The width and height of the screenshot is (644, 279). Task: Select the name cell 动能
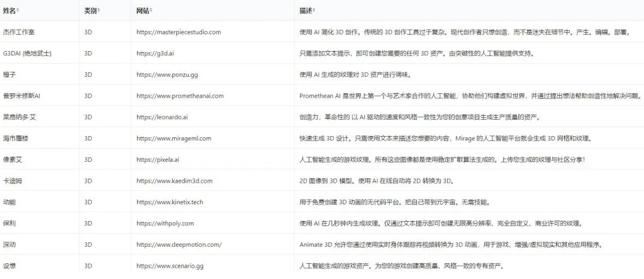[9, 202]
